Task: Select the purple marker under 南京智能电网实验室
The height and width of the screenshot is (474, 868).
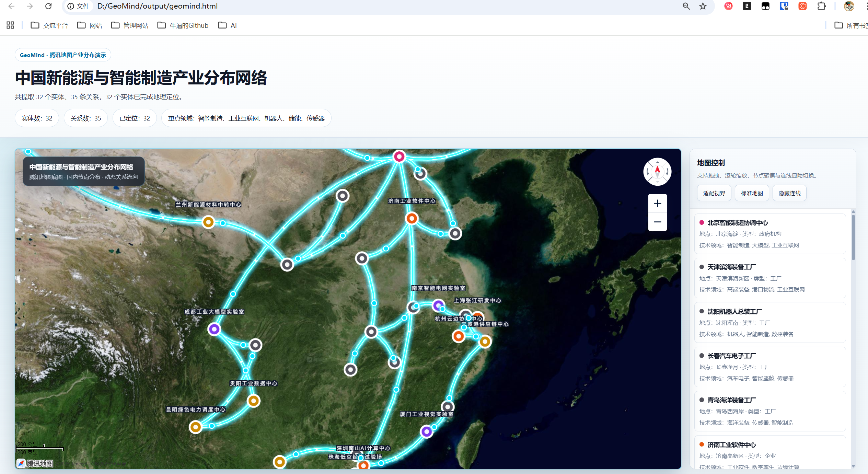Action: (438, 305)
